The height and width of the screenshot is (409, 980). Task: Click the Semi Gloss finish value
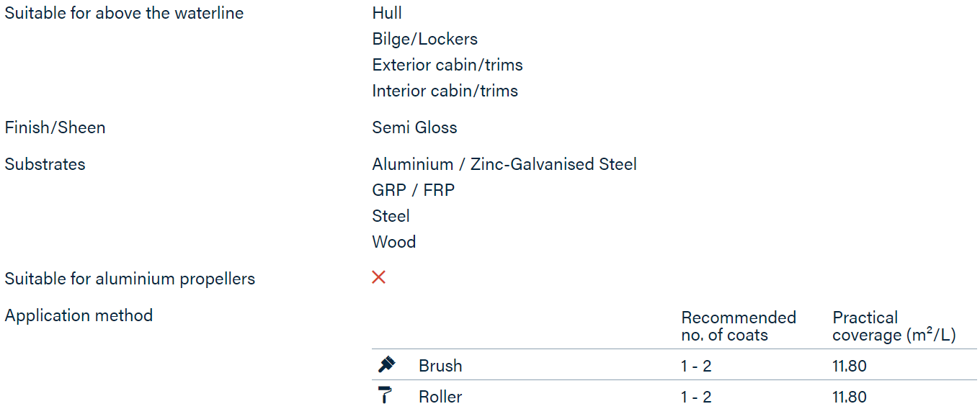(x=415, y=127)
